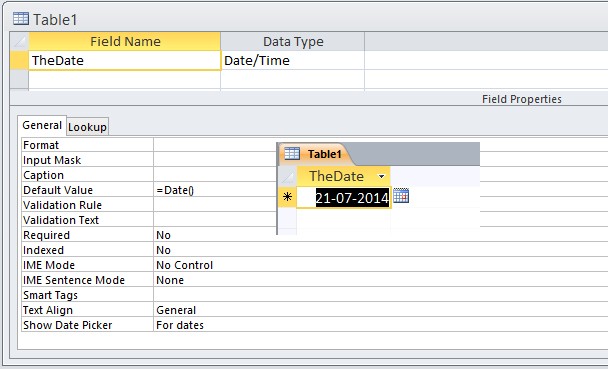Switch to the Lookup tab
Image resolution: width=608 pixels, height=369 pixels.
coord(88,127)
